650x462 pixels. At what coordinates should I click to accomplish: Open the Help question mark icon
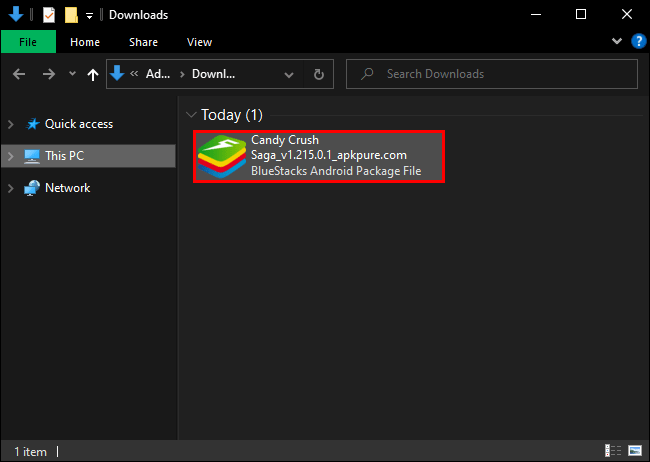636,42
